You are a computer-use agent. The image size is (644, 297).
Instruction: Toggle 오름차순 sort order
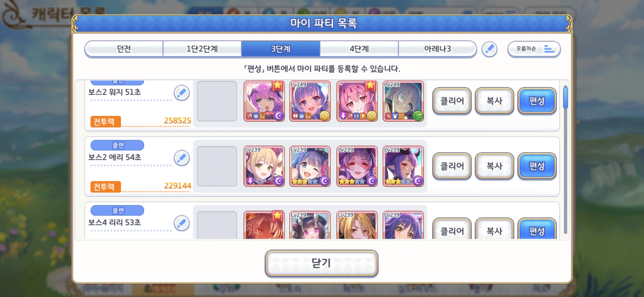click(x=534, y=49)
